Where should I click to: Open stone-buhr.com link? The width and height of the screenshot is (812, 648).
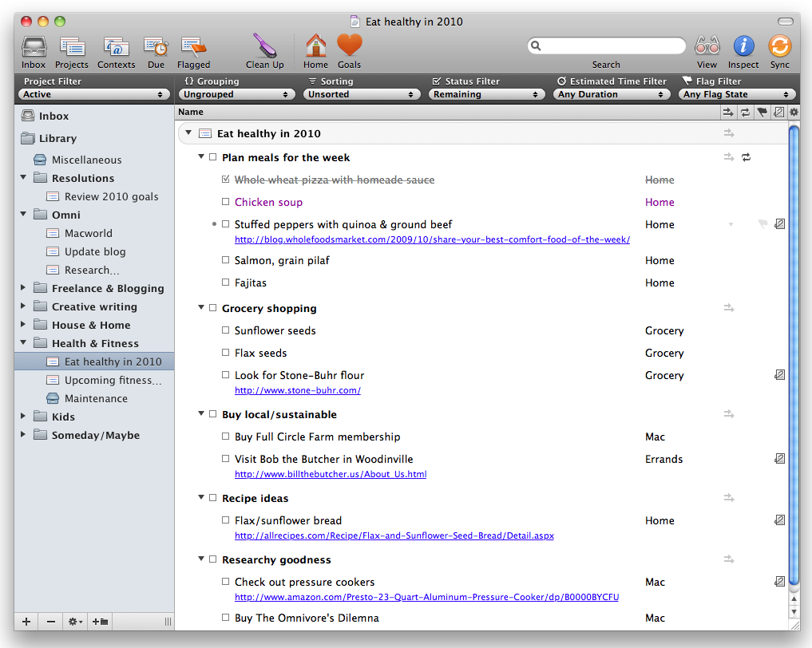point(298,390)
